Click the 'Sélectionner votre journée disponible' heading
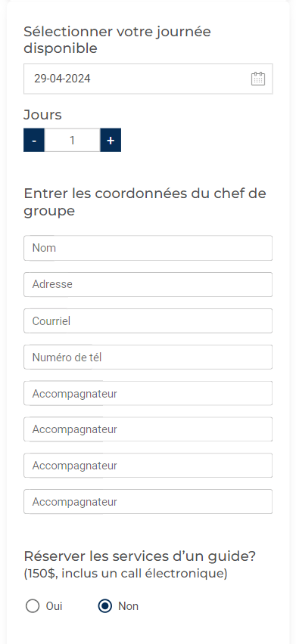 coord(117,40)
